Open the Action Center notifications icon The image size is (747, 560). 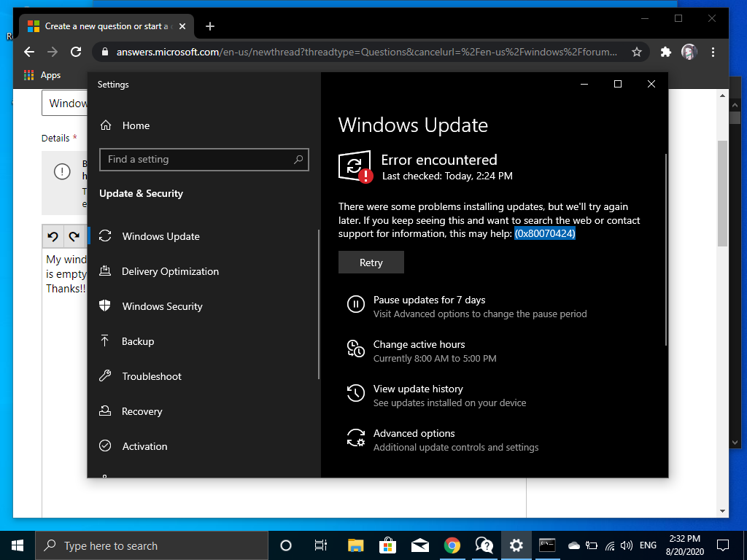pyautogui.click(x=723, y=545)
